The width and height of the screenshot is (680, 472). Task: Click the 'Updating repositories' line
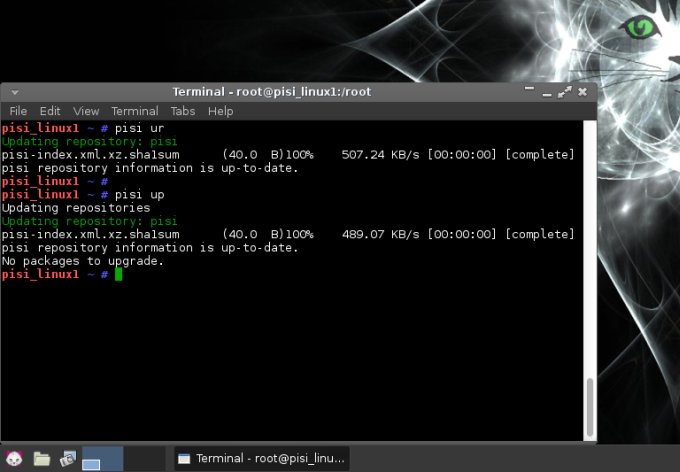(x=76, y=208)
